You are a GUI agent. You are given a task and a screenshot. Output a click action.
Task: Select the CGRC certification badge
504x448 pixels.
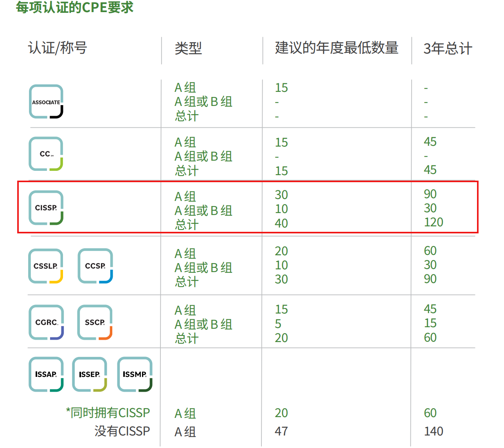(x=46, y=323)
